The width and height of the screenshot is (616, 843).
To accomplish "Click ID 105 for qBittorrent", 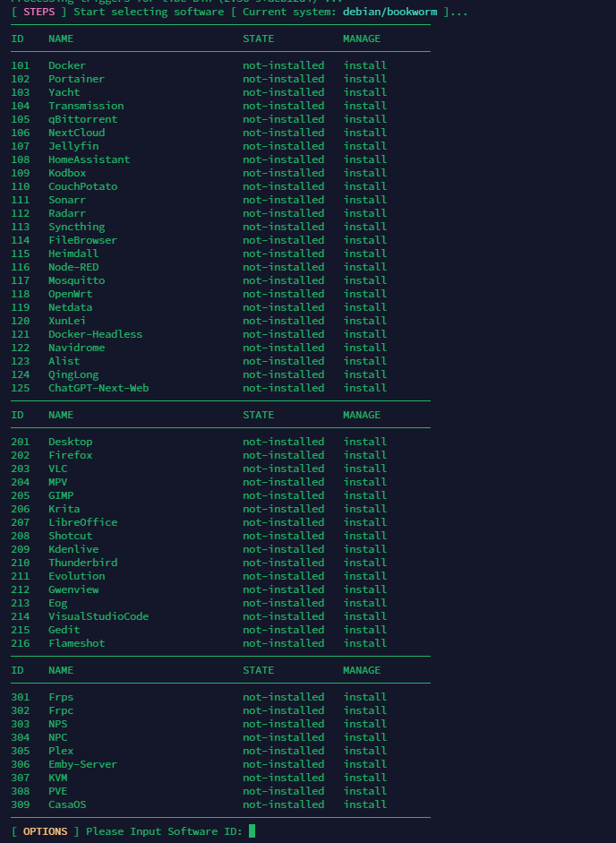I will (21, 119).
